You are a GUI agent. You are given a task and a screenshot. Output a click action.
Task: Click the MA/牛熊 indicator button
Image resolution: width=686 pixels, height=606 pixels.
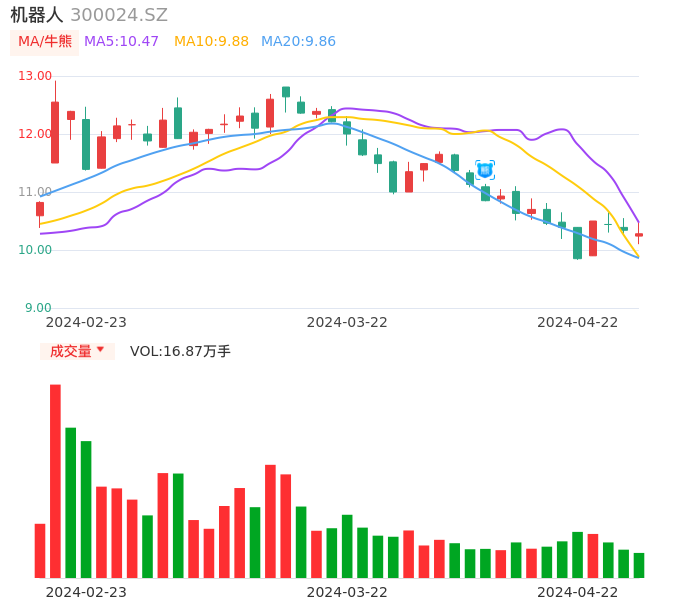45,42
